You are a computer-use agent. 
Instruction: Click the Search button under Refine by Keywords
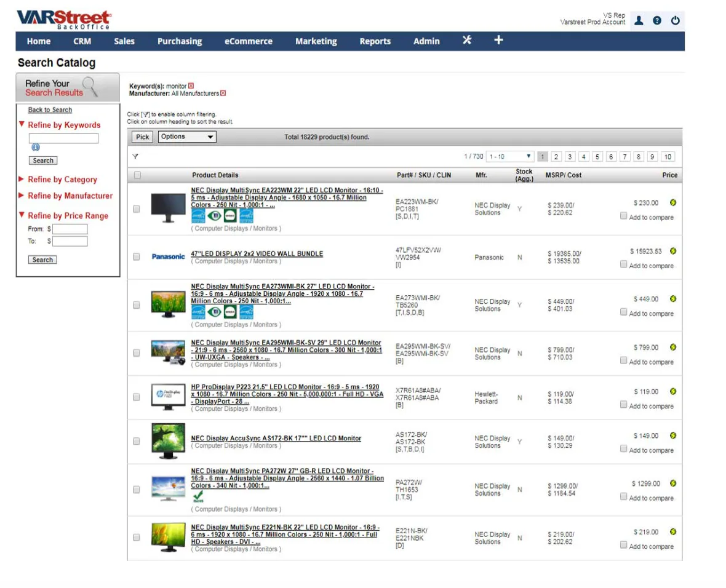[x=42, y=160]
